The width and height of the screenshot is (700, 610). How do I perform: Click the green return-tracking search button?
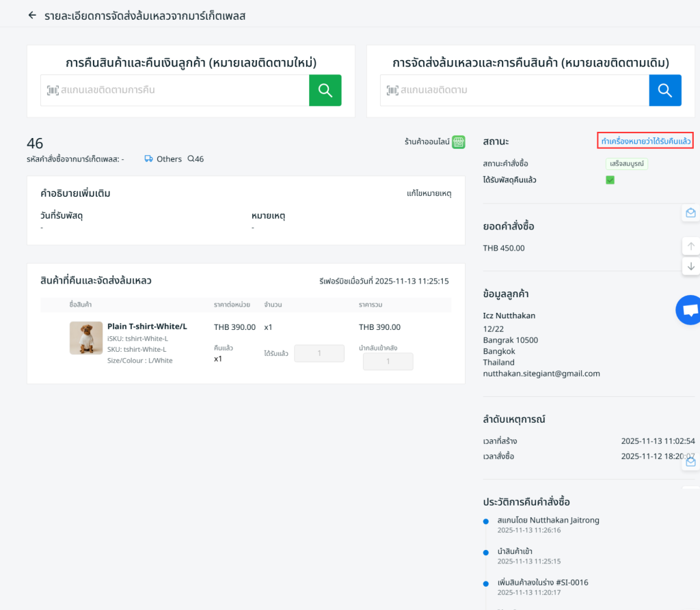325,90
